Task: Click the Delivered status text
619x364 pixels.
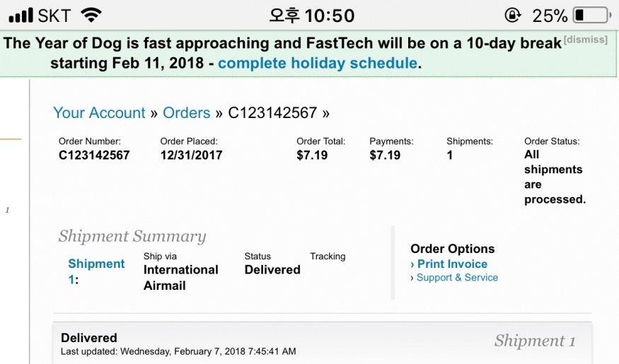Action: (x=272, y=270)
